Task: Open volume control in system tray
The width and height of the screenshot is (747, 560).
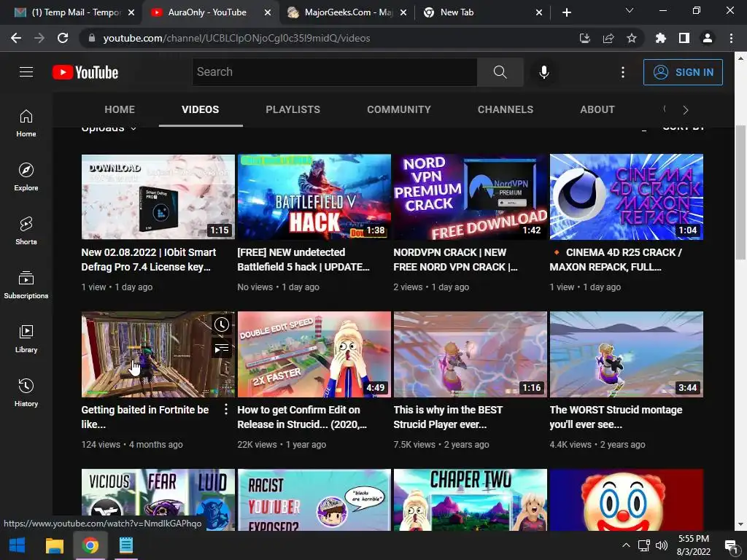Action: coord(661,545)
